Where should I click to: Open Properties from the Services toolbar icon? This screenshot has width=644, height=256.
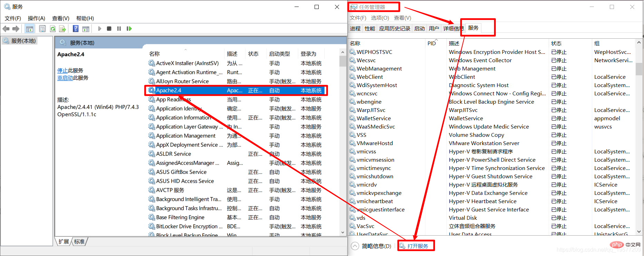point(42,29)
